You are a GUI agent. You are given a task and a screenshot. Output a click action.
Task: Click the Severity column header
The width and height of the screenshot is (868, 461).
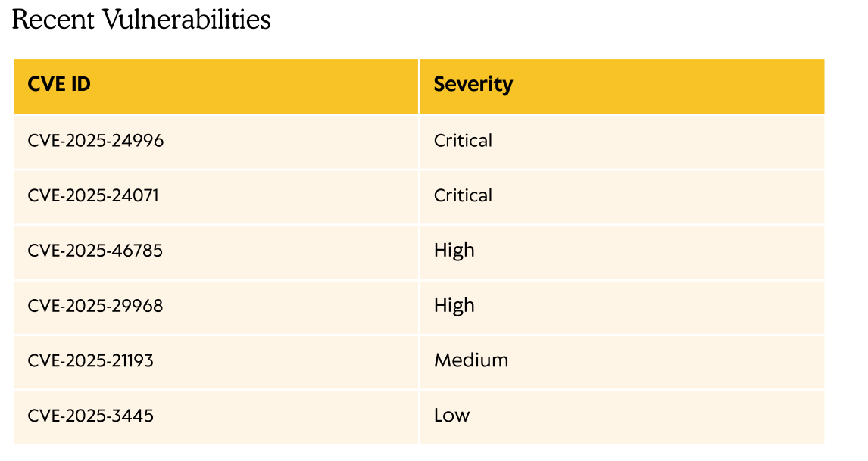[473, 84]
